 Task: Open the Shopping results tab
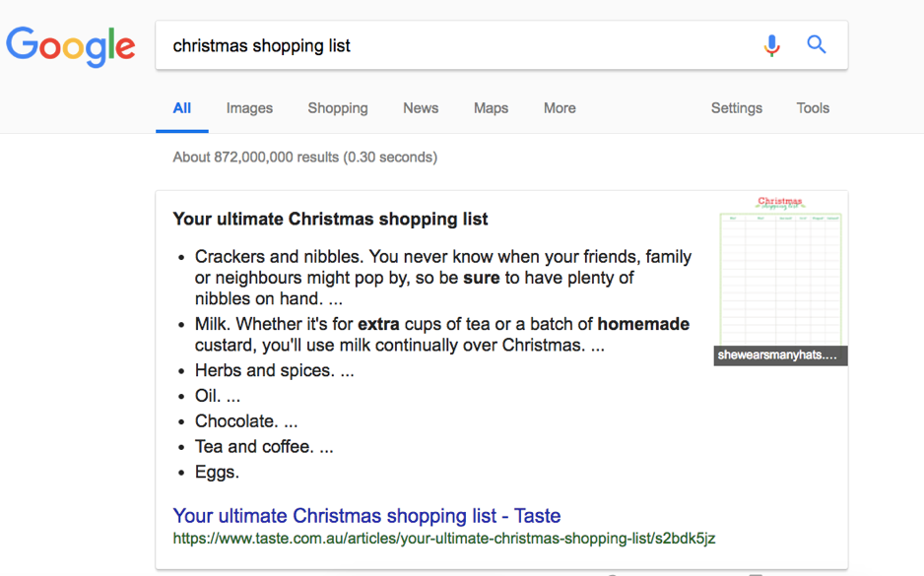338,108
